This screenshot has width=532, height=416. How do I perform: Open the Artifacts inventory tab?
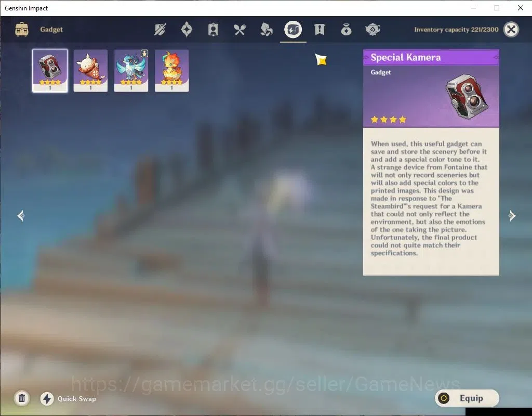coord(187,30)
